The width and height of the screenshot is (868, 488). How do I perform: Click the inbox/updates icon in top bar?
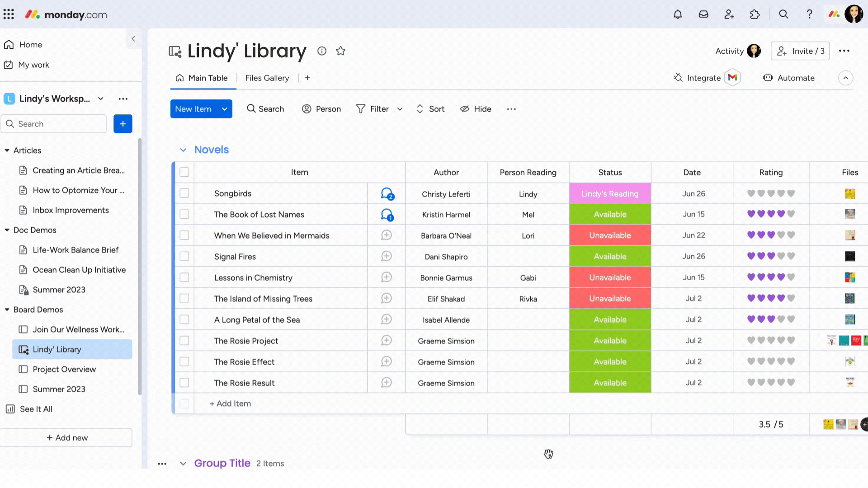704,14
